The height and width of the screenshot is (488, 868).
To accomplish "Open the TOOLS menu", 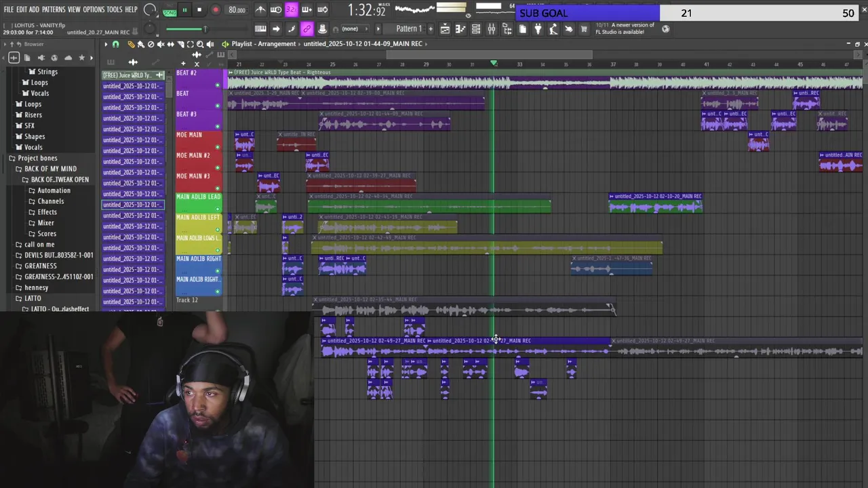I will pos(114,9).
